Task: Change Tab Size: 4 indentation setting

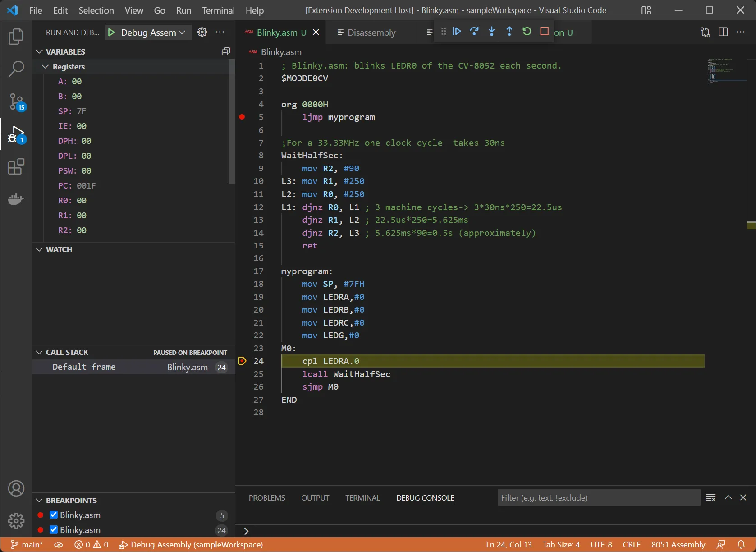Action: coord(561,545)
